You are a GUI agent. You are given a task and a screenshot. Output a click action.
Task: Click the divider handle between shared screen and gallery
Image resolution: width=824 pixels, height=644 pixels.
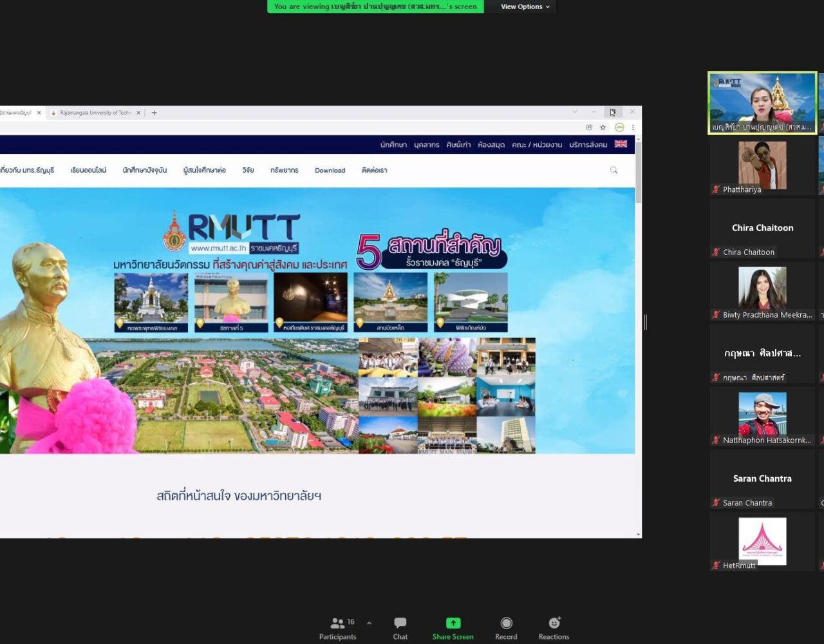click(x=645, y=322)
